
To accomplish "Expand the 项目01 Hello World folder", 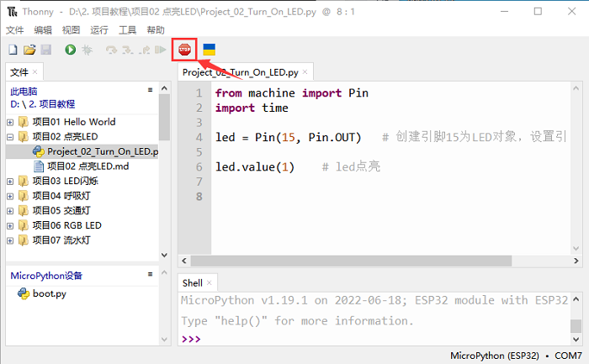I will 10,122.
